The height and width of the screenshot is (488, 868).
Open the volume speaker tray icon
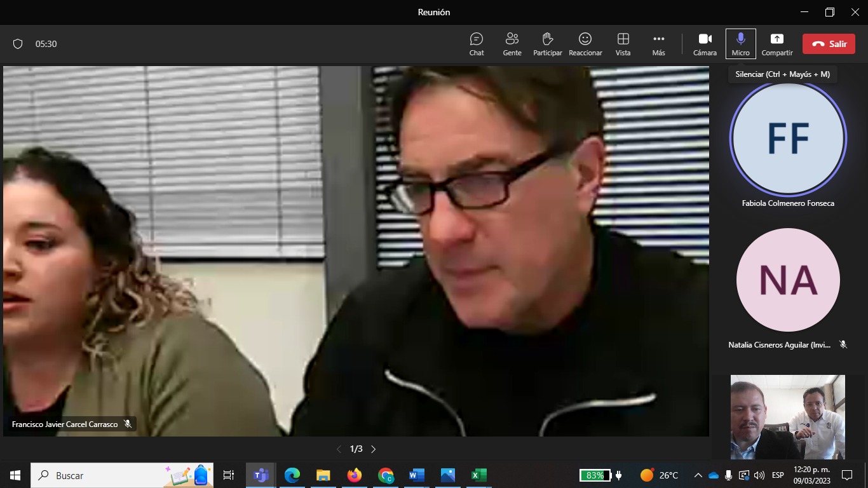coord(759,475)
